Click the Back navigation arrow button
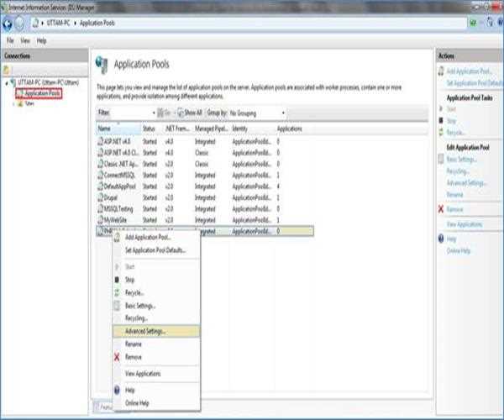The height and width of the screenshot is (420, 504). (8, 24)
